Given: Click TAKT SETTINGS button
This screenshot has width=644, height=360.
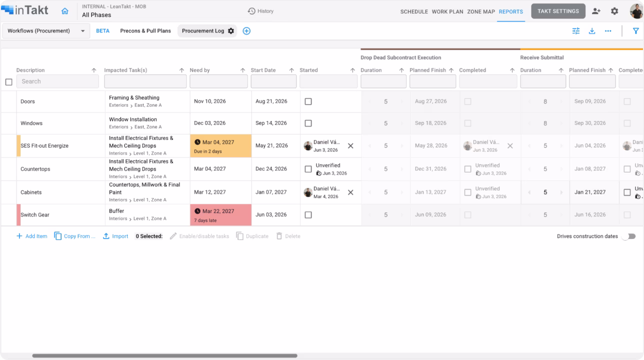Looking at the screenshot, I should click(x=558, y=11).
